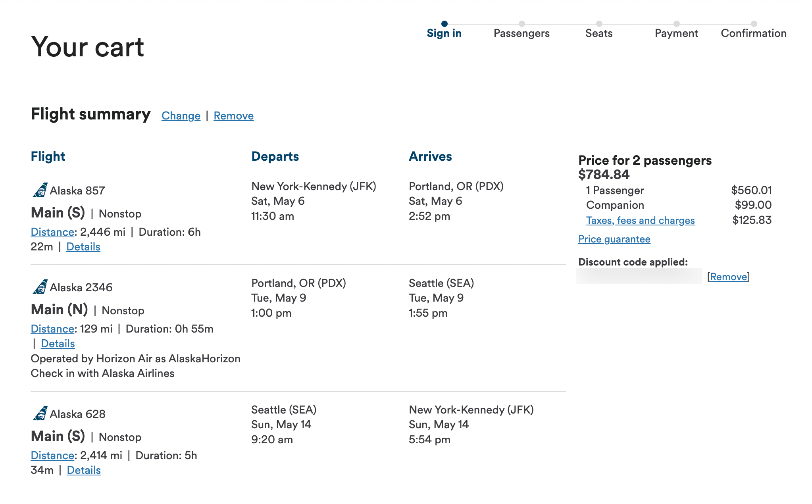Open the Change flight link

(x=181, y=116)
